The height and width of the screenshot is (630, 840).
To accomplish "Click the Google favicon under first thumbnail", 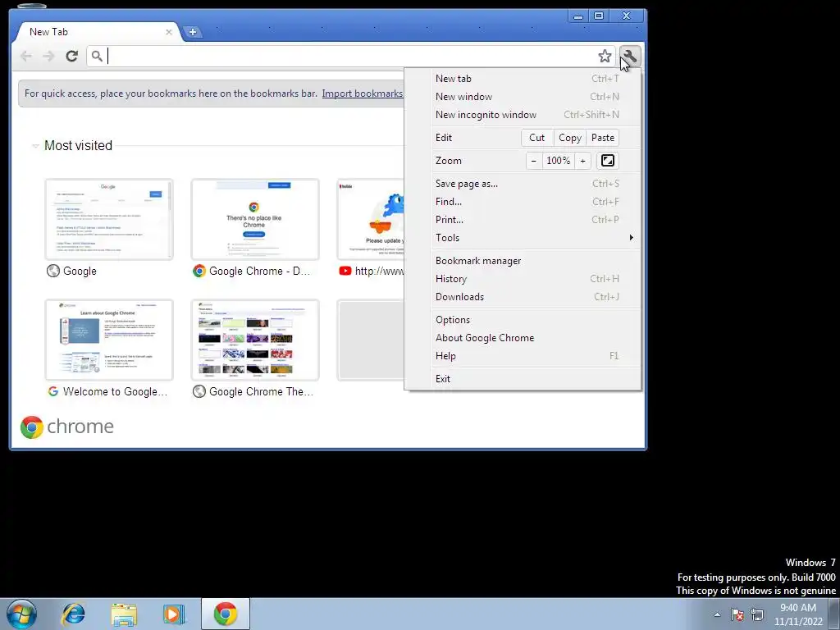I will [x=53, y=271].
